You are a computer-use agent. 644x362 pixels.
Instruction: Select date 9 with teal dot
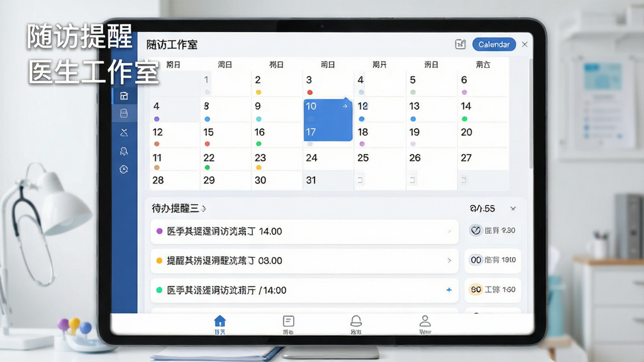pyautogui.click(x=277, y=111)
